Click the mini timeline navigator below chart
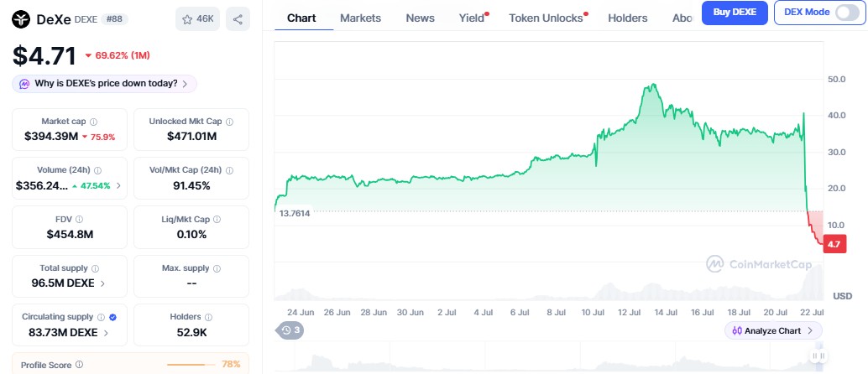This screenshot has height=374, width=868. (x=549, y=357)
